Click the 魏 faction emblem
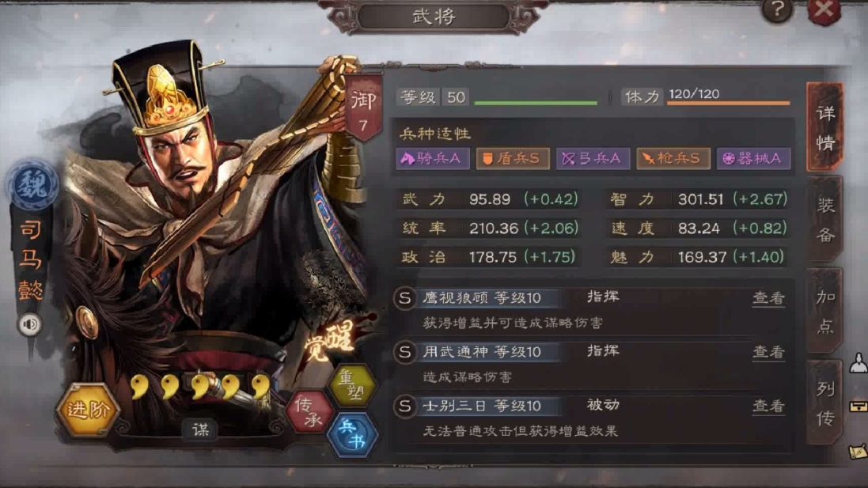Image resolution: width=868 pixels, height=488 pixels. pos(32,185)
